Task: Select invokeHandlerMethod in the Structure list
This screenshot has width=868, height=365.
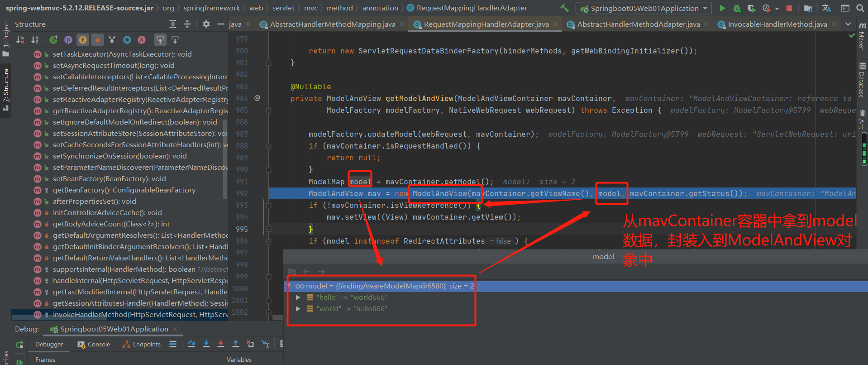Action: pos(120,314)
